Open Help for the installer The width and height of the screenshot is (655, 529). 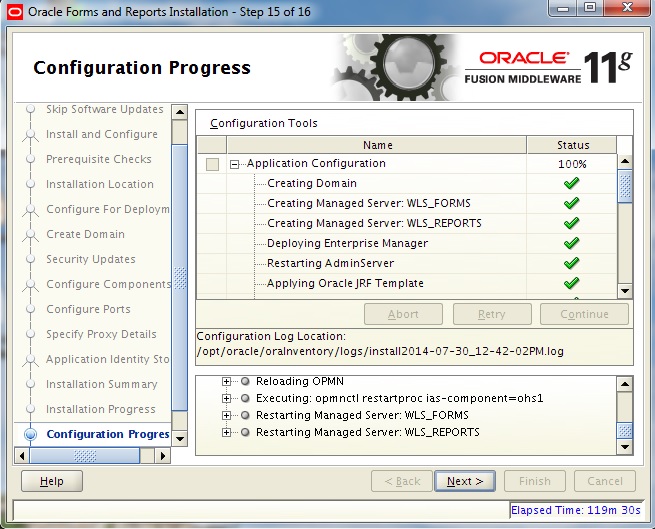[x=52, y=481]
